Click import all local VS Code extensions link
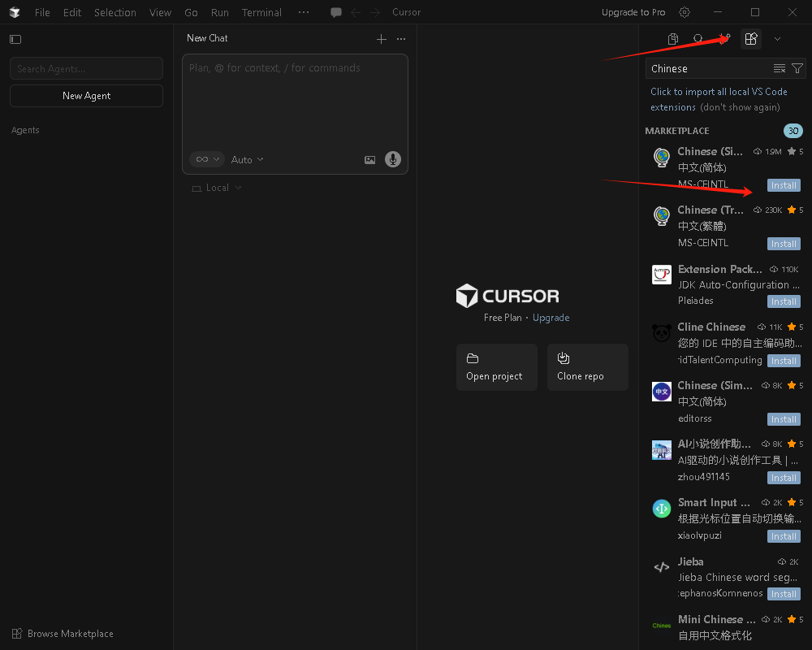The width and height of the screenshot is (812, 650). click(719, 92)
